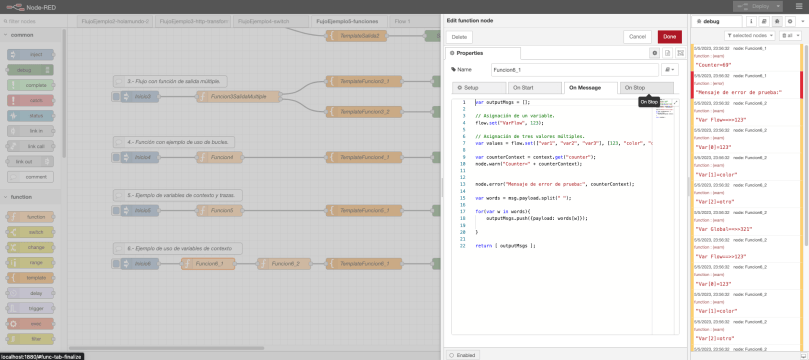The image size is (809, 360).
Task: Select the function node in the palette
Action: tap(31, 217)
